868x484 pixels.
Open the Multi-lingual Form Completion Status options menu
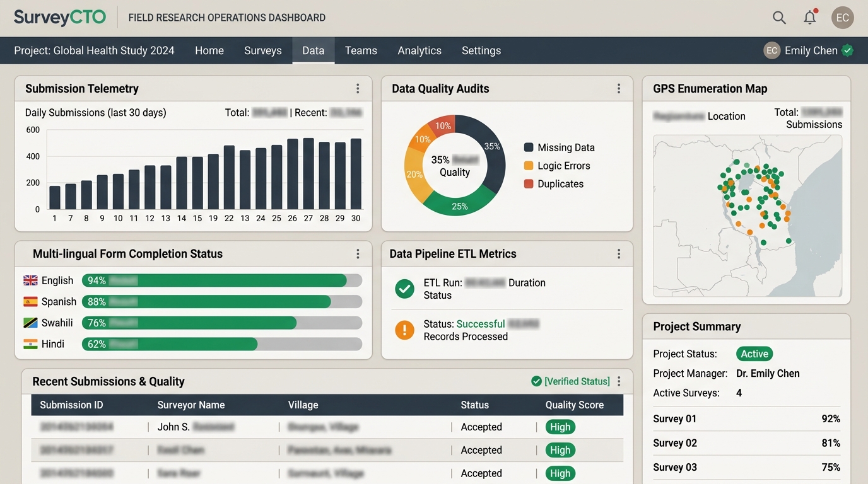click(x=358, y=254)
